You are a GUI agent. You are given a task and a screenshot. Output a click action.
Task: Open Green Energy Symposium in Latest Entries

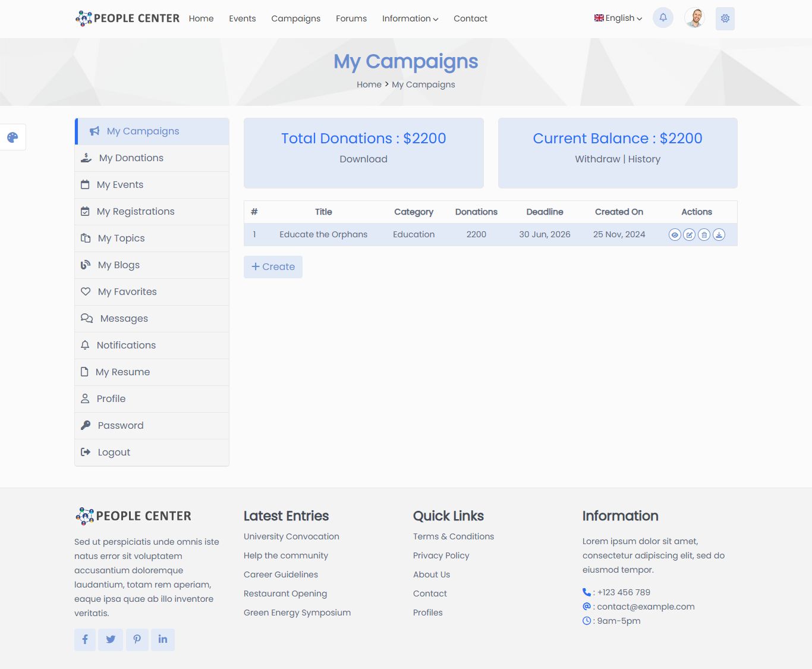(297, 613)
